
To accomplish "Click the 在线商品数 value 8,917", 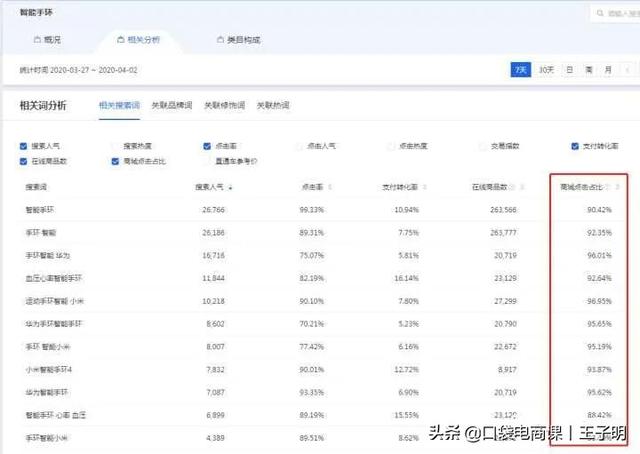I will [507, 369].
